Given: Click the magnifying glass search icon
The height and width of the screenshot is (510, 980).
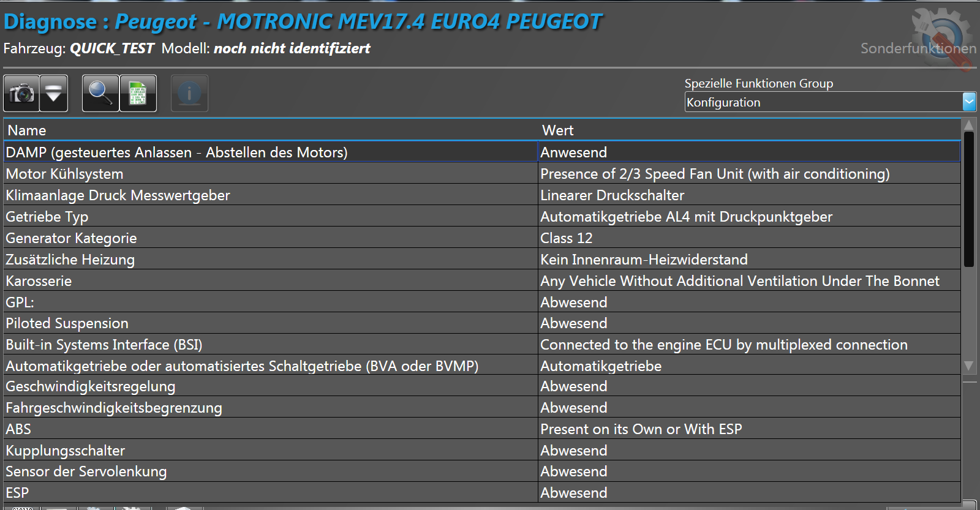Looking at the screenshot, I should coord(100,94).
